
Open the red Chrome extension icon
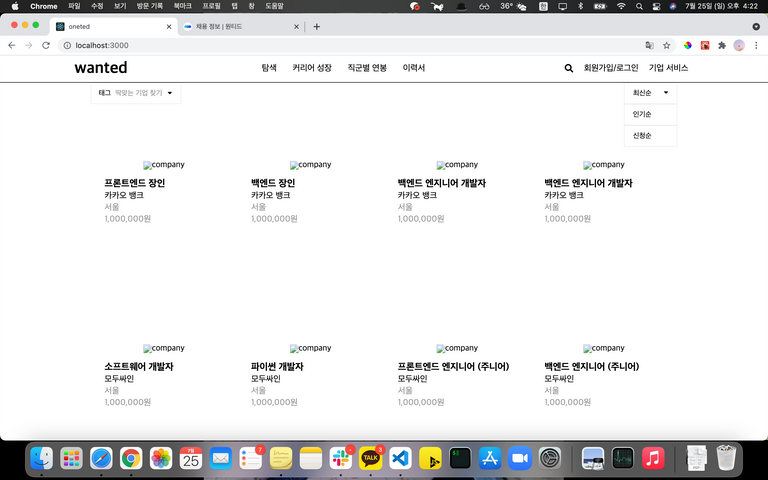pos(705,45)
